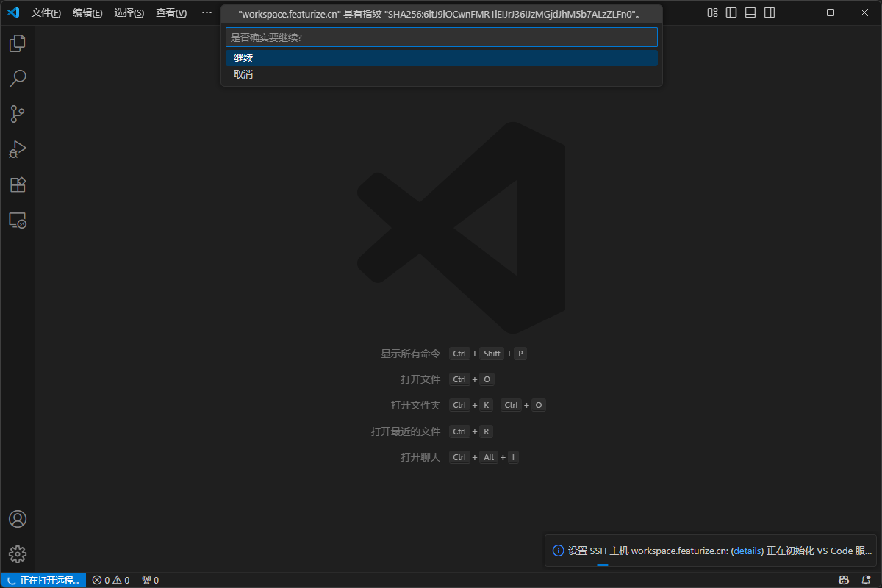Choose 取消 to cancel the connection
The width and height of the screenshot is (882, 588).
[442, 74]
